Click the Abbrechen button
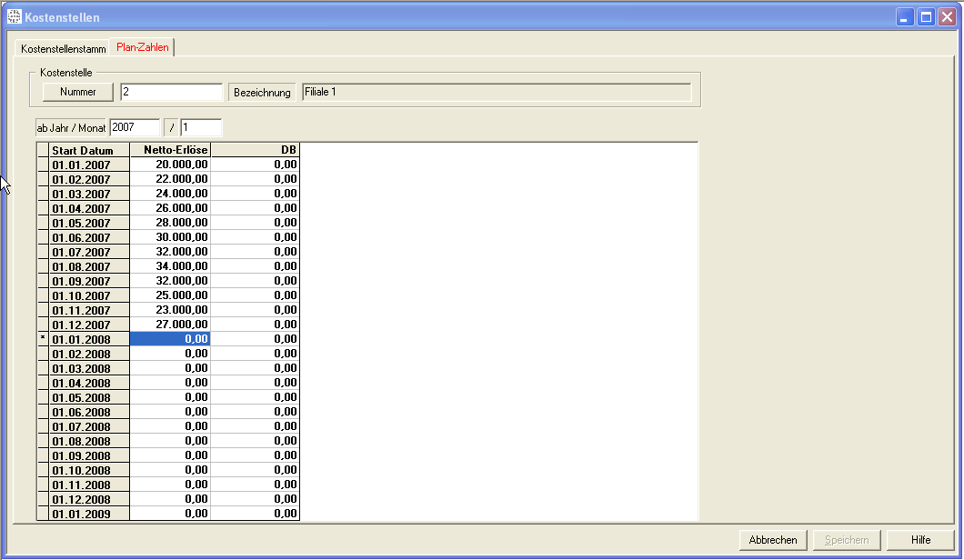 point(773,540)
